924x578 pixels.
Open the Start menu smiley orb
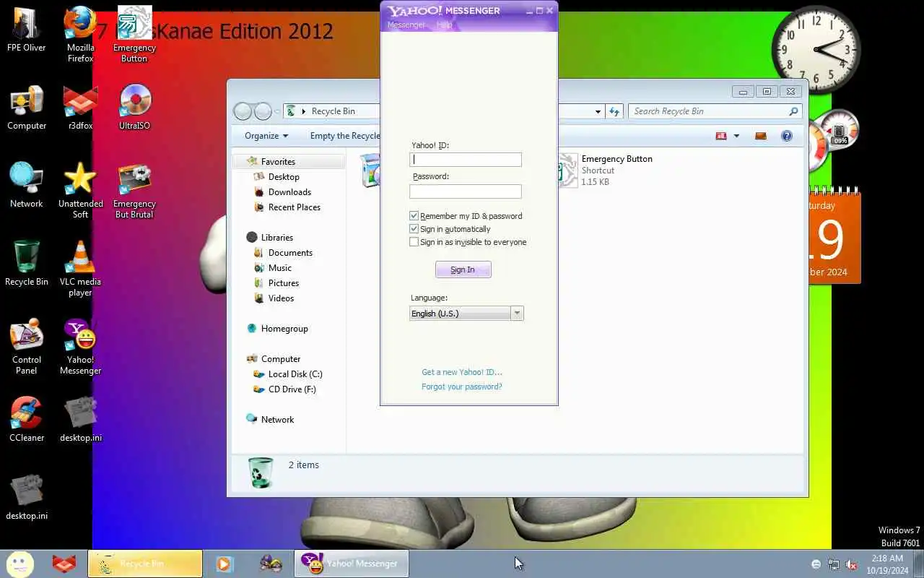(20, 564)
